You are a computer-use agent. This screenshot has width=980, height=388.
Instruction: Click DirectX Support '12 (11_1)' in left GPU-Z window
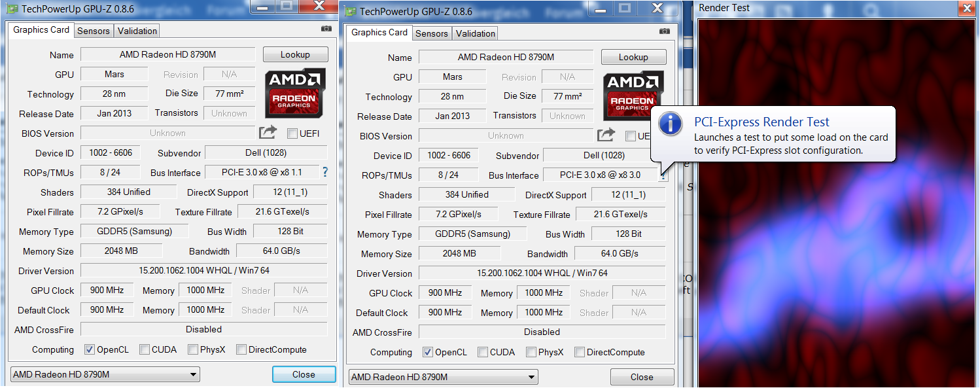[x=290, y=192]
